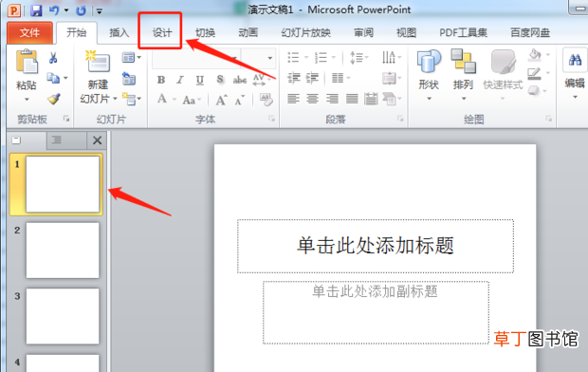Open the 百度网盘 tab

pyautogui.click(x=530, y=32)
